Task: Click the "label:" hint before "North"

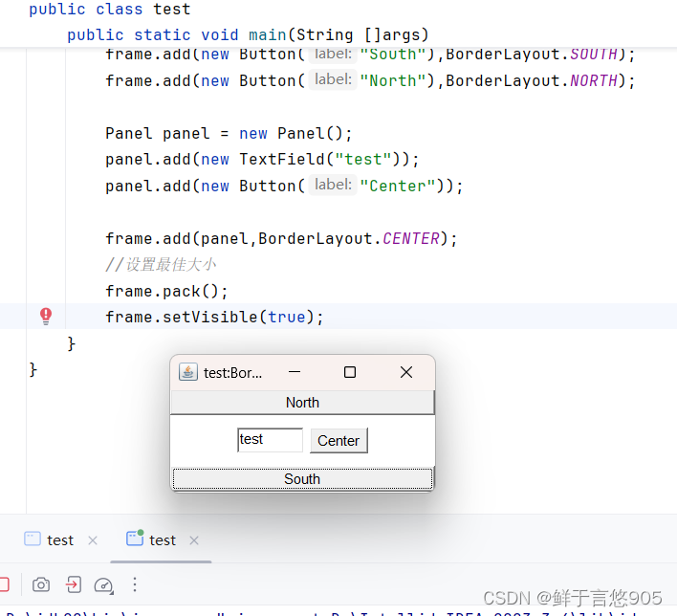Action: (333, 79)
